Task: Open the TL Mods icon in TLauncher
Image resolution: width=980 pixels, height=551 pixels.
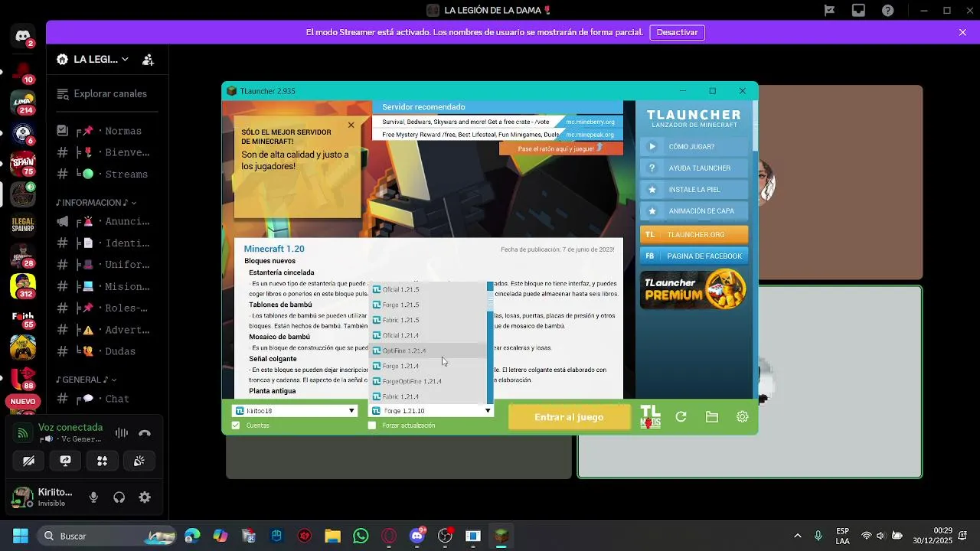Action: click(x=650, y=417)
